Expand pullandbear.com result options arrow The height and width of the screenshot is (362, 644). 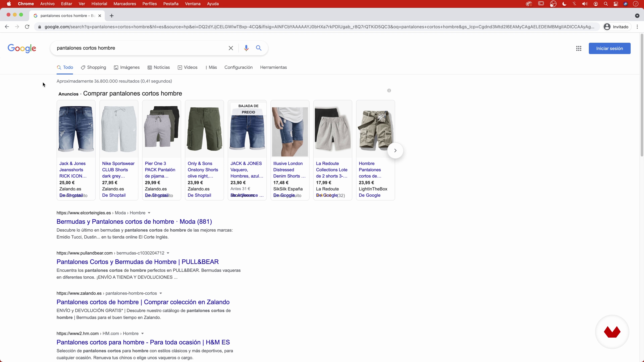(168, 253)
